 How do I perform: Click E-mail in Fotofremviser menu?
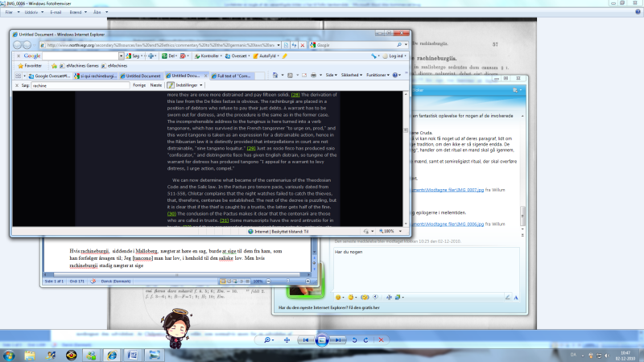click(x=56, y=12)
